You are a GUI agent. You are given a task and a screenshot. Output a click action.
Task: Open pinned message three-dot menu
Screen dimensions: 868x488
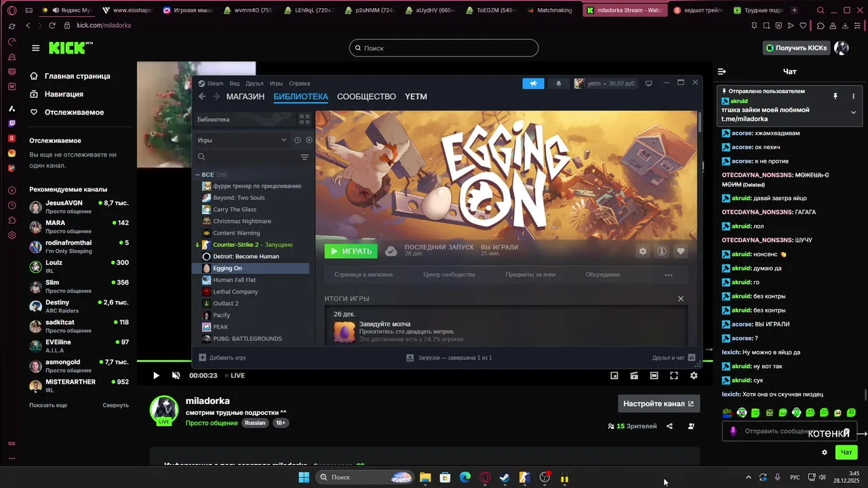coord(853,96)
